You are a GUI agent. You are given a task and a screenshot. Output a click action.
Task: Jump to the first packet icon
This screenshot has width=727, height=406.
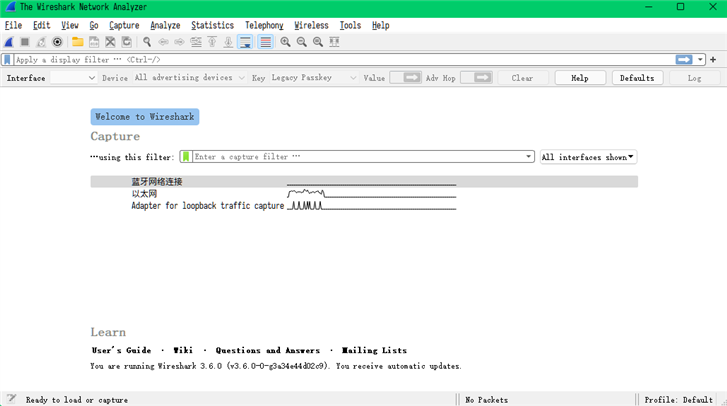(212, 42)
